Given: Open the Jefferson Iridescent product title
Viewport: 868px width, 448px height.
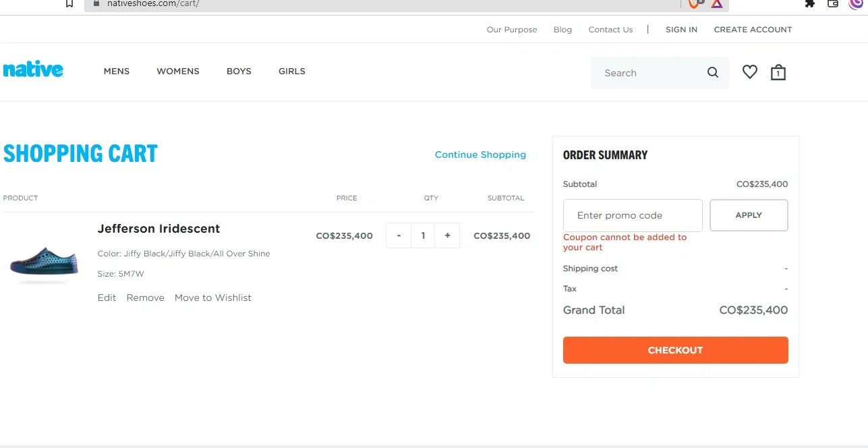Looking at the screenshot, I should pyautogui.click(x=158, y=229).
